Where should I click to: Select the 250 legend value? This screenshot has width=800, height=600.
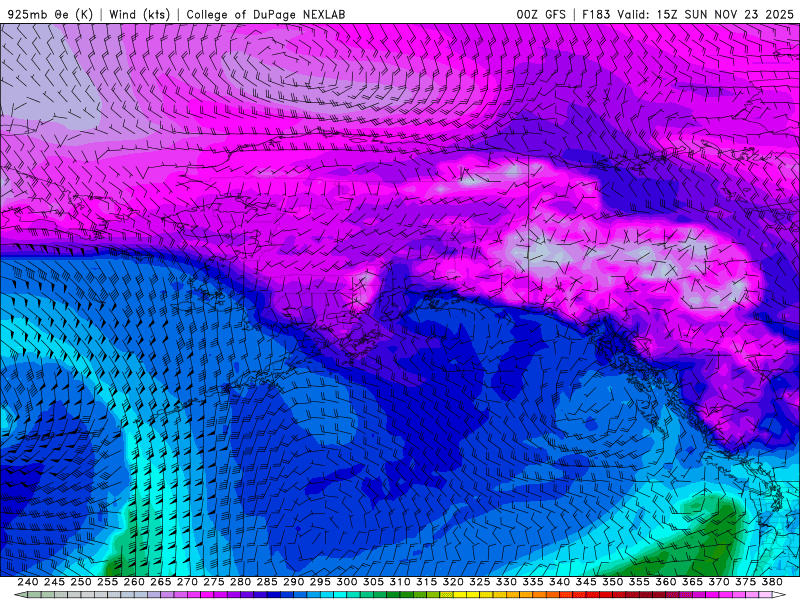click(x=81, y=582)
